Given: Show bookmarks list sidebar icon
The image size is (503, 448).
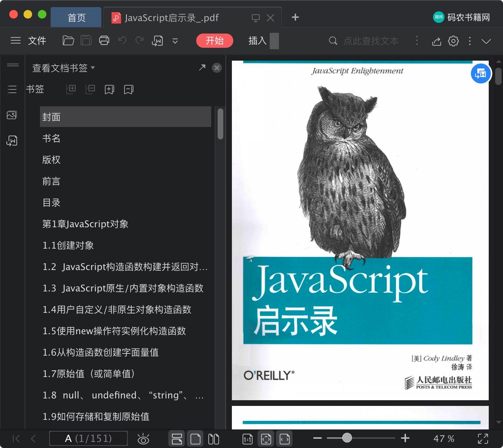Looking at the screenshot, I should tap(12, 89).
